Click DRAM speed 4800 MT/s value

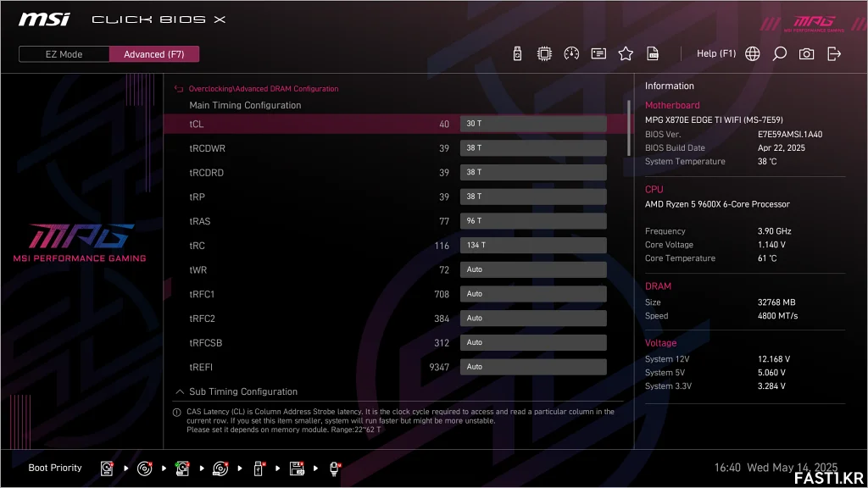pyautogui.click(x=778, y=316)
